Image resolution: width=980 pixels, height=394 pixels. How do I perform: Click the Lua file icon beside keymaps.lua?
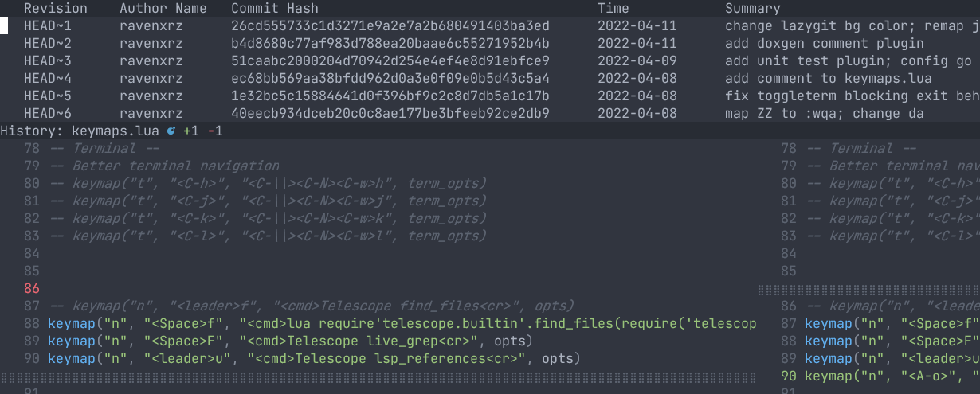[171, 131]
